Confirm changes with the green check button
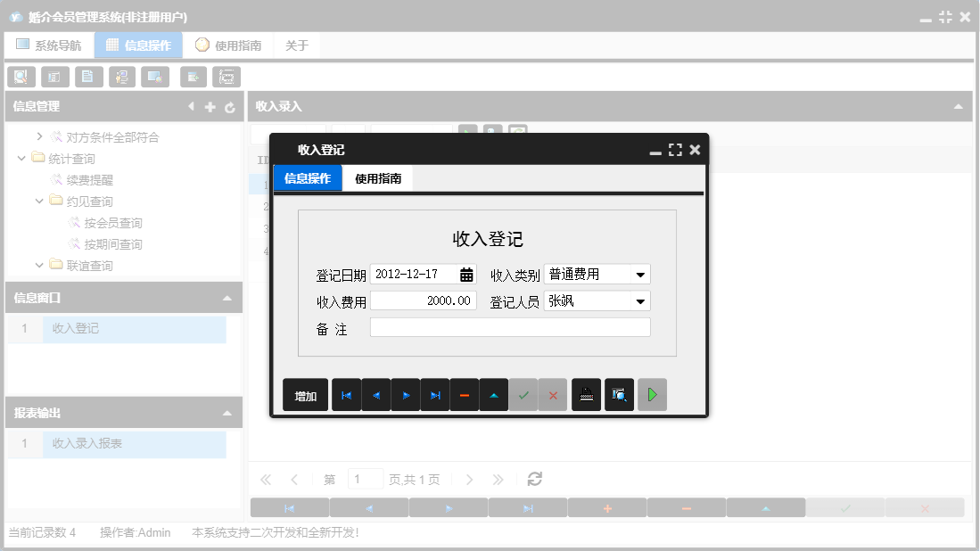Viewport: 980px width, 551px height. pos(524,394)
